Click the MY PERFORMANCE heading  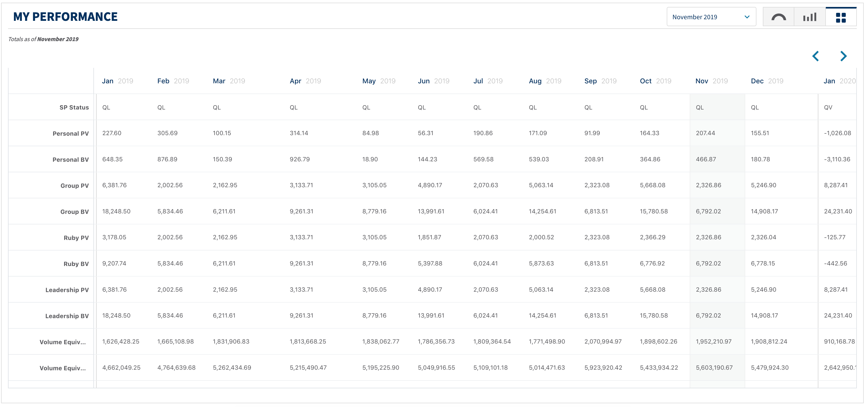pyautogui.click(x=65, y=17)
